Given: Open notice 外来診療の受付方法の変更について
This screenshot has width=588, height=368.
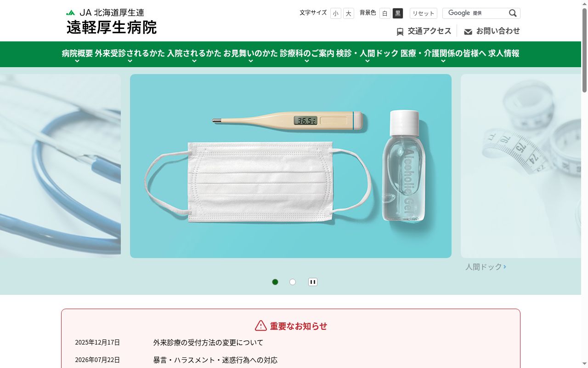Looking at the screenshot, I should (208, 343).
